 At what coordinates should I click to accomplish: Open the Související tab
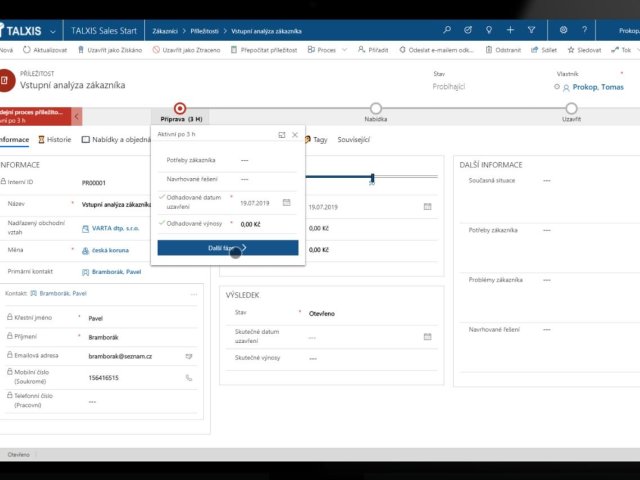pos(353,140)
